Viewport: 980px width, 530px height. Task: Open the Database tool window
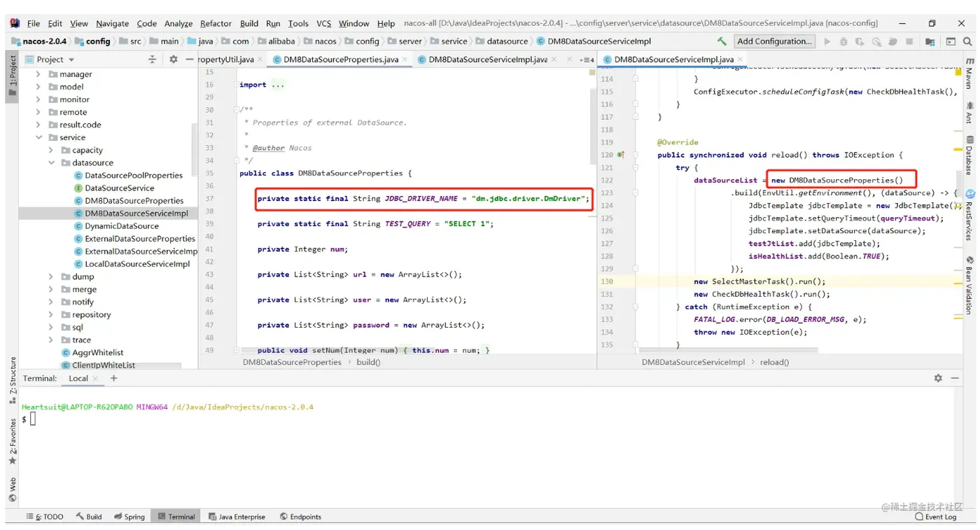[x=969, y=155]
